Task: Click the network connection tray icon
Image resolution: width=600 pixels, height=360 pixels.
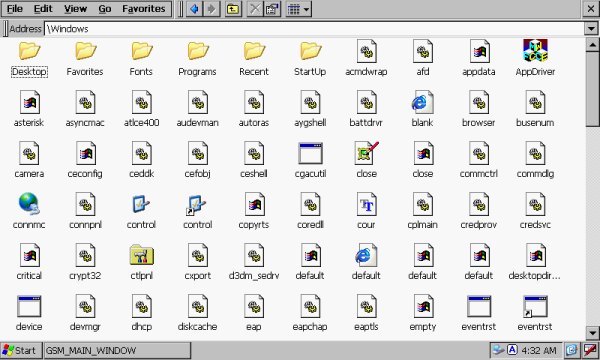Action: coord(498,350)
